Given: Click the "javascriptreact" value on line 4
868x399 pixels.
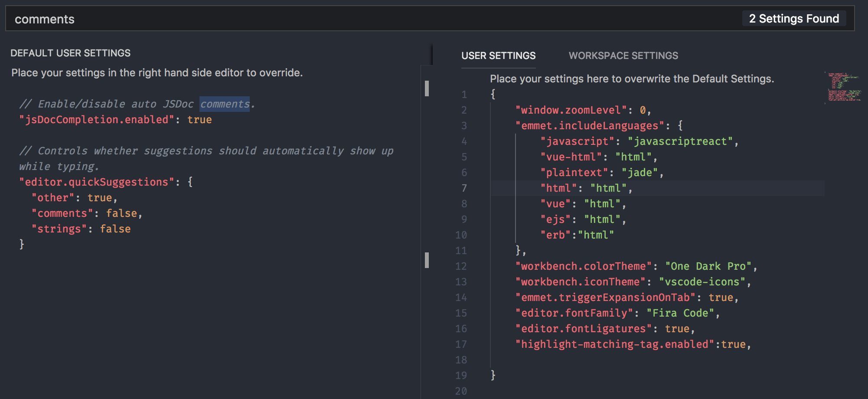Looking at the screenshot, I should (680, 141).
